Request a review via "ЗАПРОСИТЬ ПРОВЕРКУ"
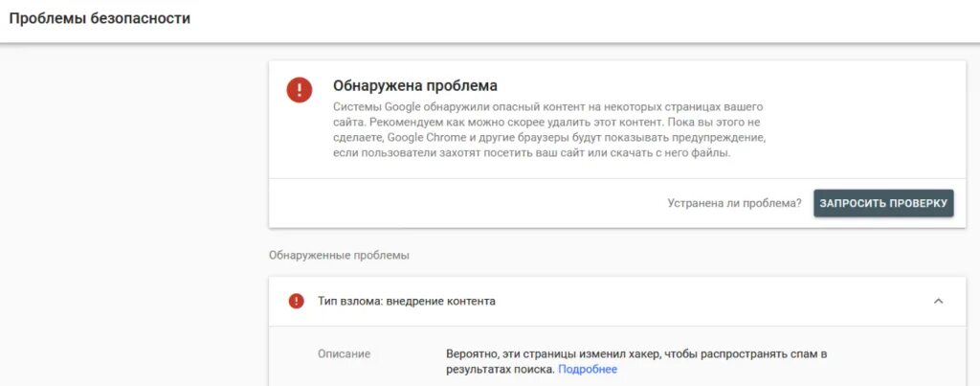 click(883, 203)
